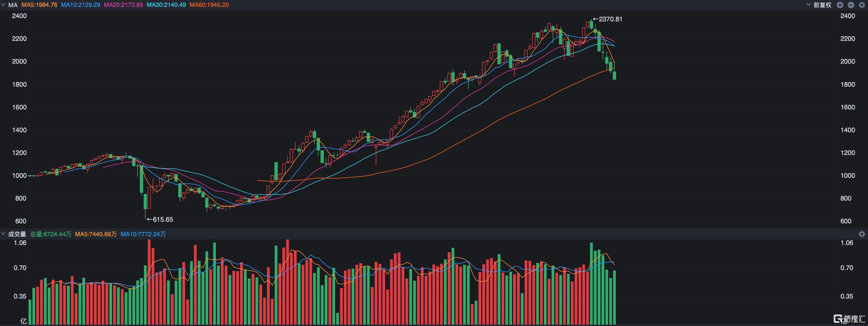Click the MA indicator label
Image resolution: width=868 pixels, height=326 pixels.
point(13,5)
